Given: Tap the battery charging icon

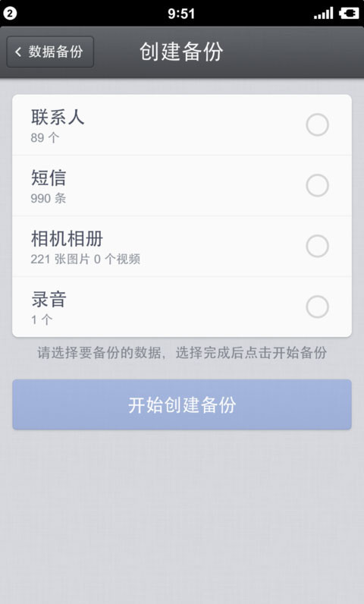Looking at the screenshot, I should pyautogui.click(x=349, y=14).
